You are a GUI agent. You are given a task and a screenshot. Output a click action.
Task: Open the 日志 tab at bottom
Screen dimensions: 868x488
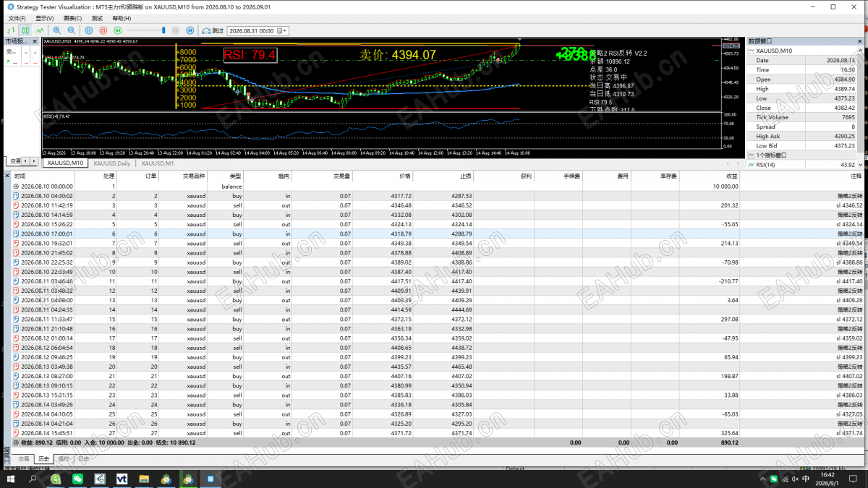[84, 459]
